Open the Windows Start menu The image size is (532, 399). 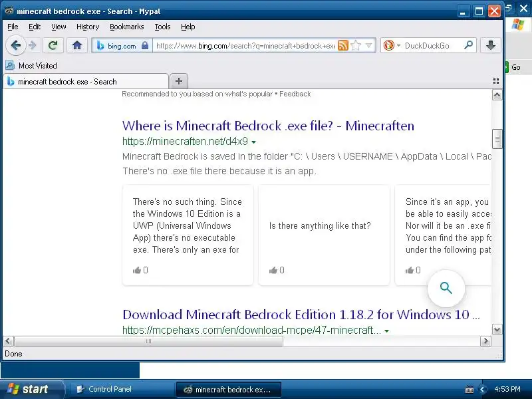point(31,389)
